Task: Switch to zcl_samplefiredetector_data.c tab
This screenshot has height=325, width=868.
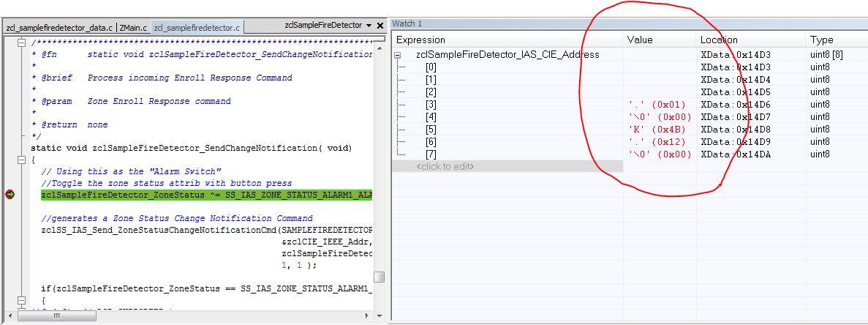Action: click(59, 28)
